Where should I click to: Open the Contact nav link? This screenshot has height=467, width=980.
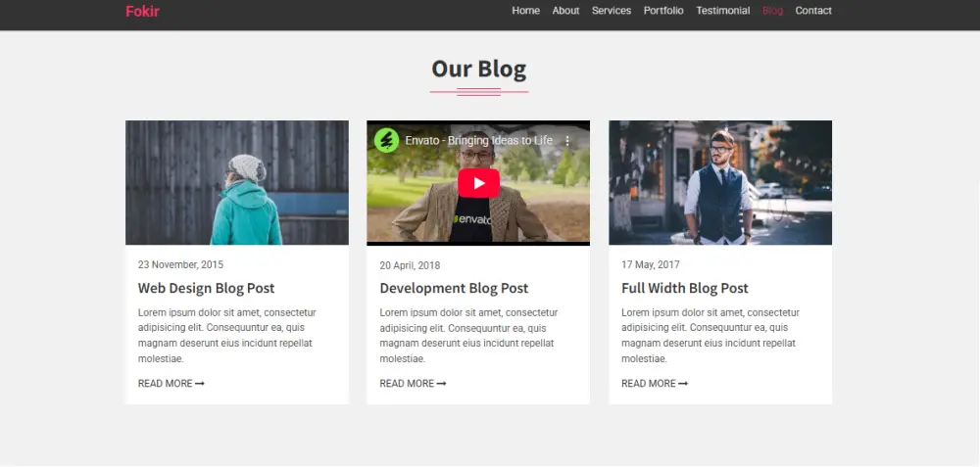coord(813,11)
